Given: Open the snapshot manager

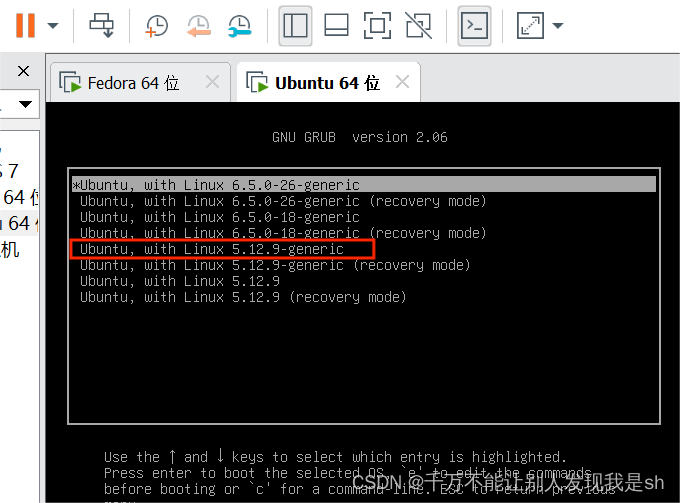Looking at the screenshot, I should coord(240,26).
